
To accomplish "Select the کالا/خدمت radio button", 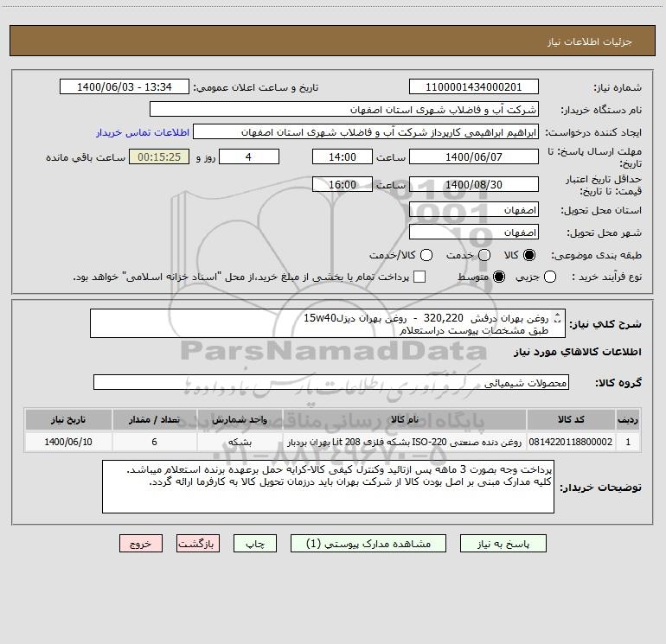I will click(426, 255).
